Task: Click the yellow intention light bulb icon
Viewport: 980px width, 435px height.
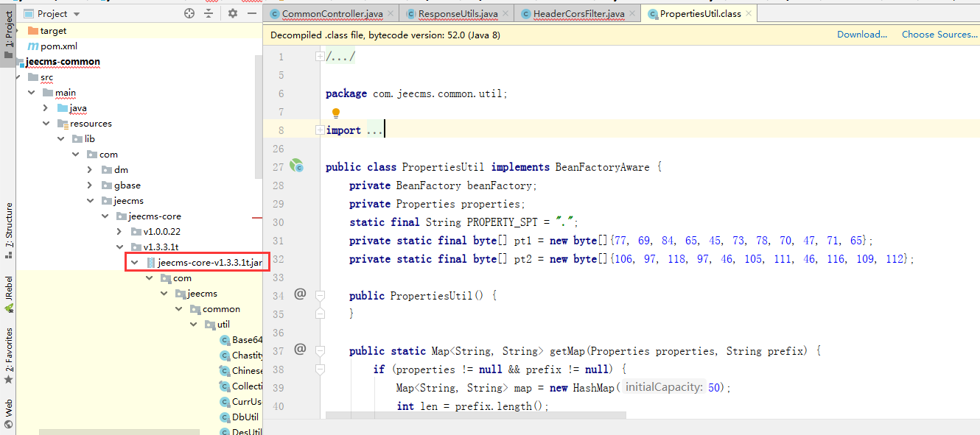Action: pyautogui.click(x=336, y=113)
